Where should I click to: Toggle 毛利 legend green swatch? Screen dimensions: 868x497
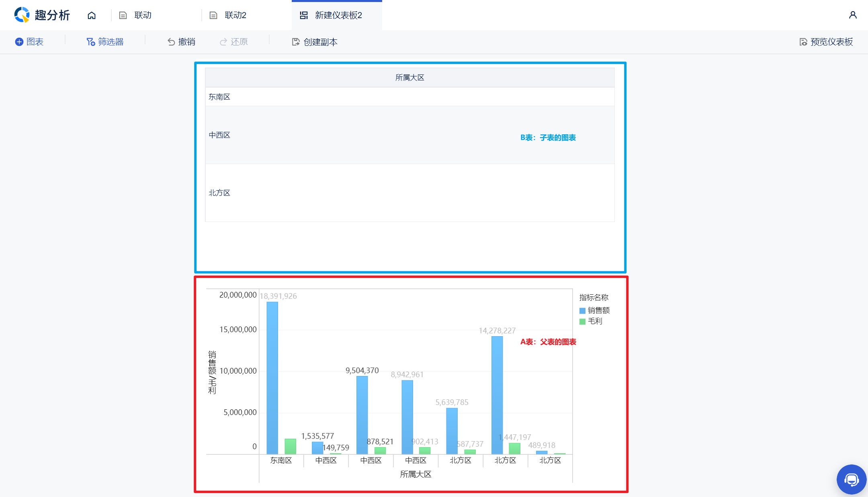582,321
